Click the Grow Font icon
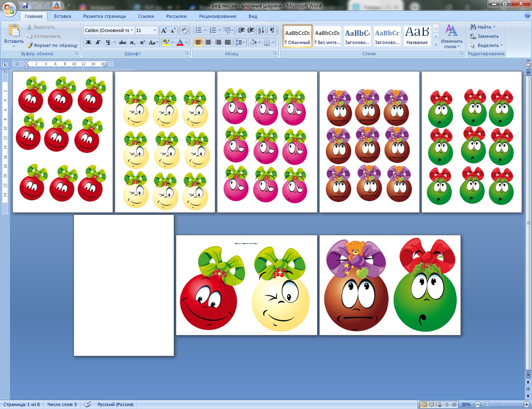The height and width of the screenshot is (409, 532). 164,30
